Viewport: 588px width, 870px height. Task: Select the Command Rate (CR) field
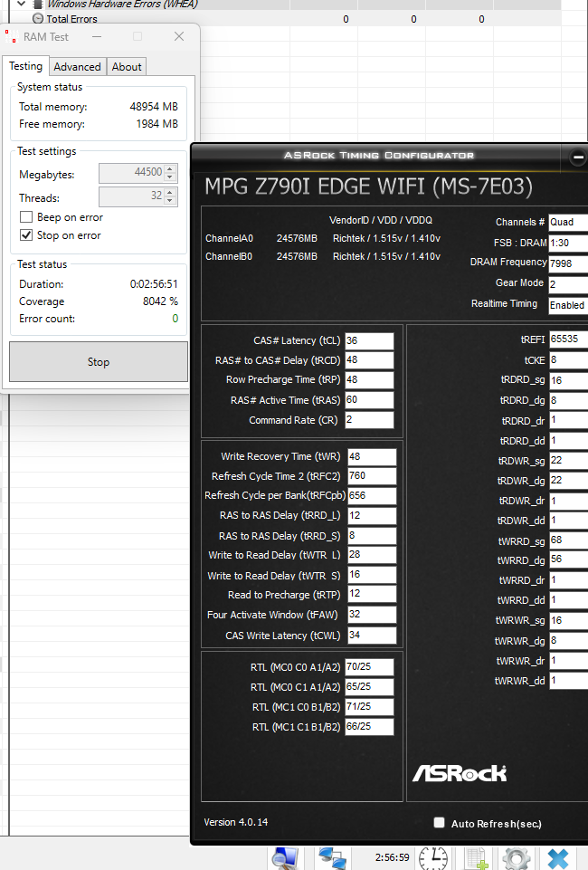(369, 420)
